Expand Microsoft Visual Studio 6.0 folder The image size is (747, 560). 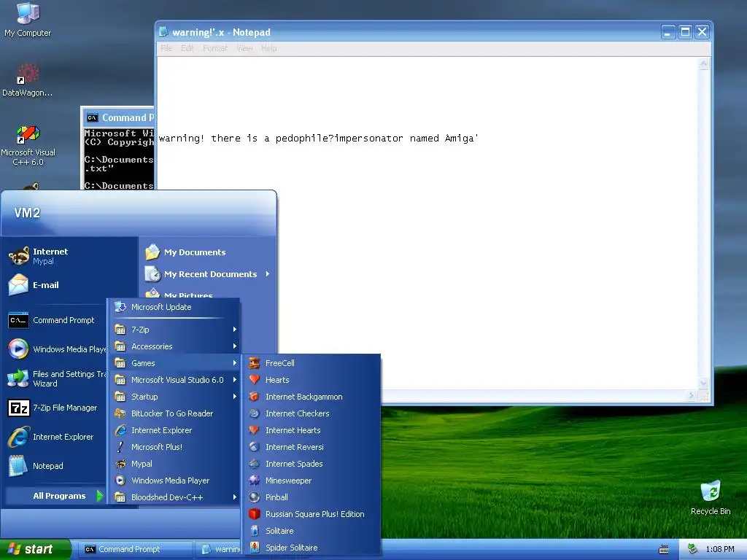click(174, 379)
